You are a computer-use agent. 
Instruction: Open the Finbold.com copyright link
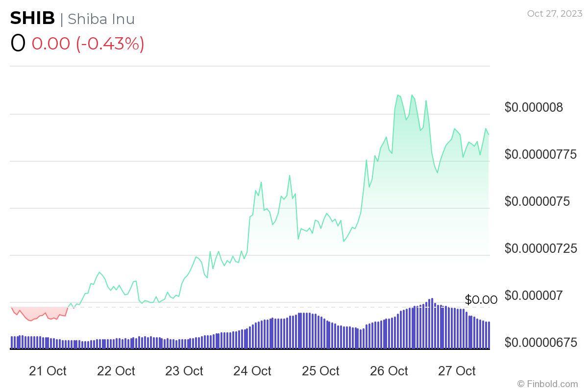547,384
